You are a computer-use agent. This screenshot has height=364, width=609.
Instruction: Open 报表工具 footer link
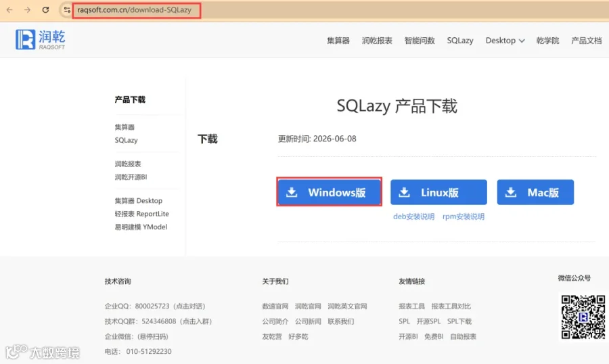411,306
